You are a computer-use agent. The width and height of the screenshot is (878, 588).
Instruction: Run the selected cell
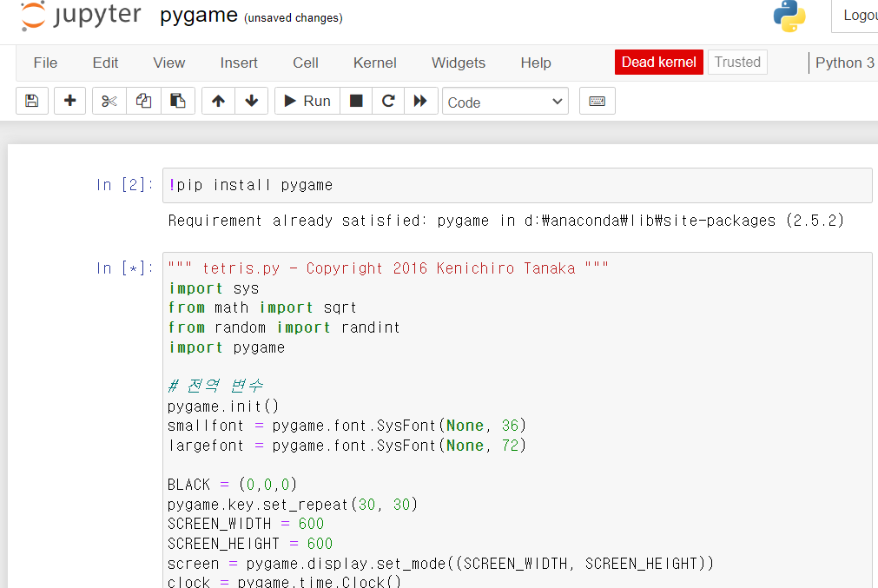click(x=307, y=101)
